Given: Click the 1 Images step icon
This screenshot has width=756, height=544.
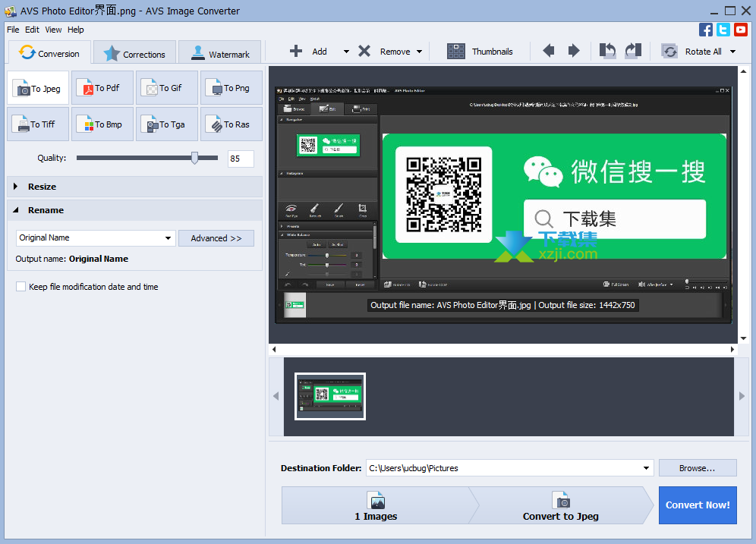Looking at the screenshot, I should pyautogui.click(x=376, y=501).
